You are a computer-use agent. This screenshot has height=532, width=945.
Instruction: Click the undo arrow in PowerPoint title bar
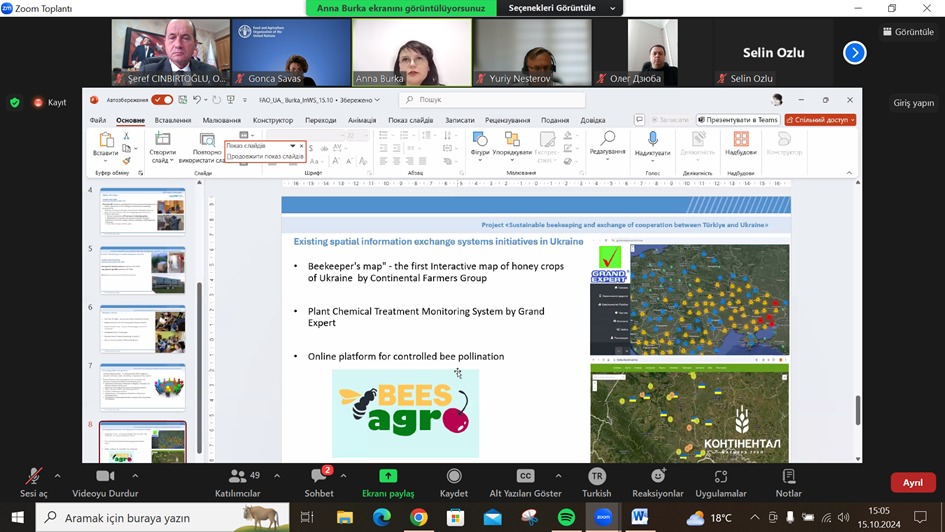click(196, 99)
